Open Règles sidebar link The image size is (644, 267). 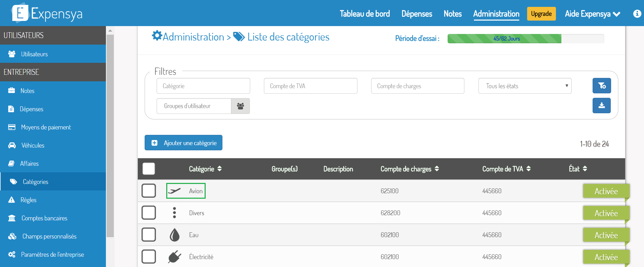point(53,200)
